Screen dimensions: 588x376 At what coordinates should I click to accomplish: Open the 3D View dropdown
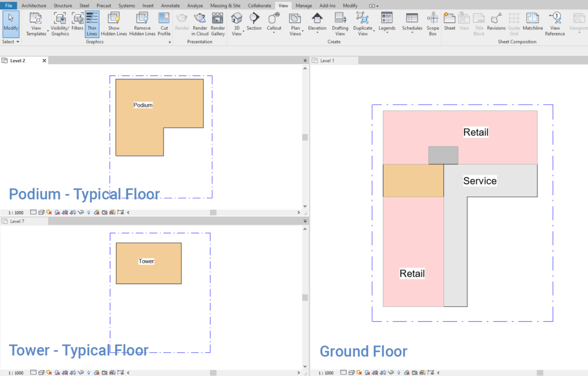[237, 25]
